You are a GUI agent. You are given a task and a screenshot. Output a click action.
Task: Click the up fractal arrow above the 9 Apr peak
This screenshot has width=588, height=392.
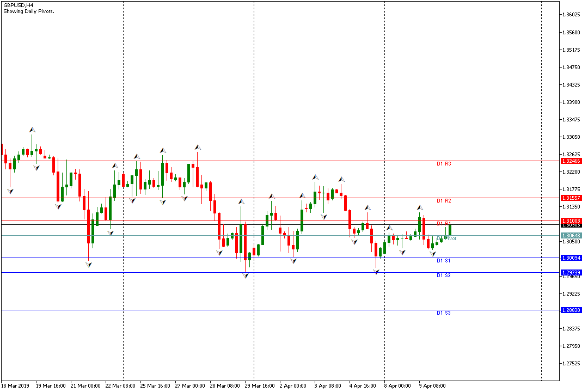coord(420,207)
